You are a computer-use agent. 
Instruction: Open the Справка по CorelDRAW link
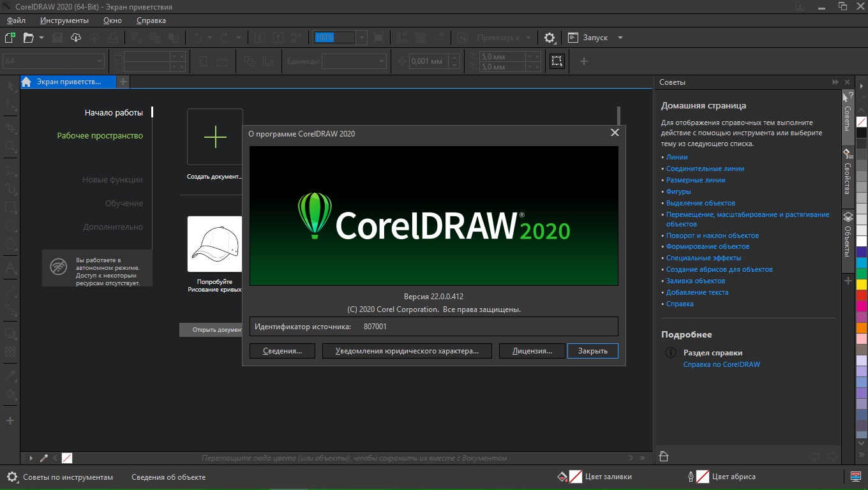[721, 364]
